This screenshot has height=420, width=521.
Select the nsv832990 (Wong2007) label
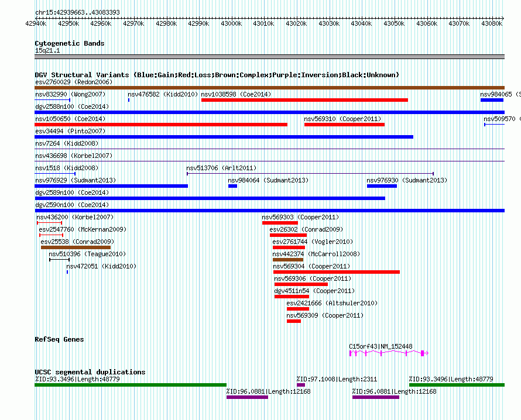click(x=70, y=94)
